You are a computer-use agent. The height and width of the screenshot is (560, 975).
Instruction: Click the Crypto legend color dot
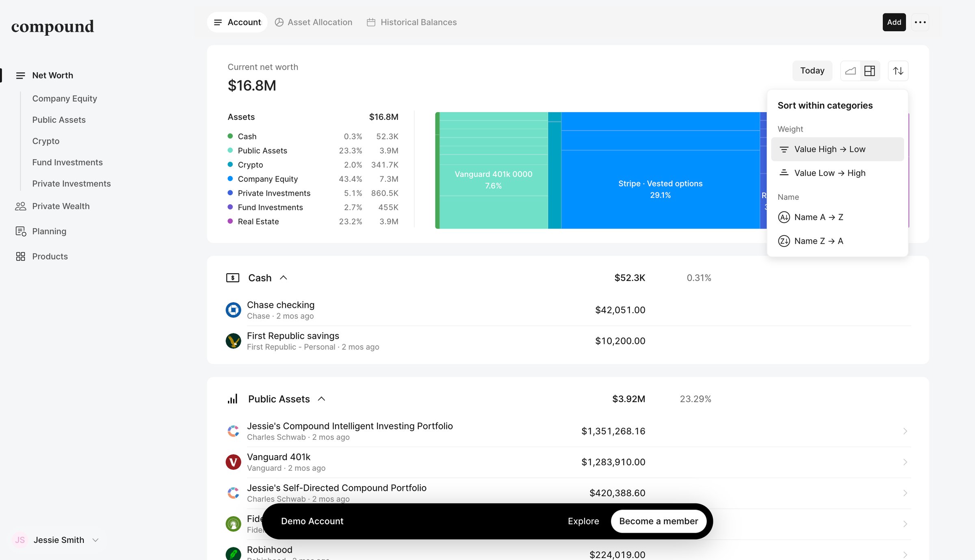(230, 164)
